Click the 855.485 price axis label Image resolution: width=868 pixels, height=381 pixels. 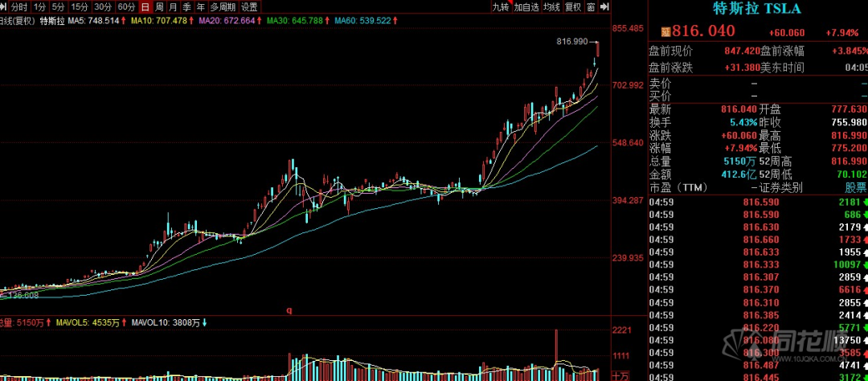(628, 28)
